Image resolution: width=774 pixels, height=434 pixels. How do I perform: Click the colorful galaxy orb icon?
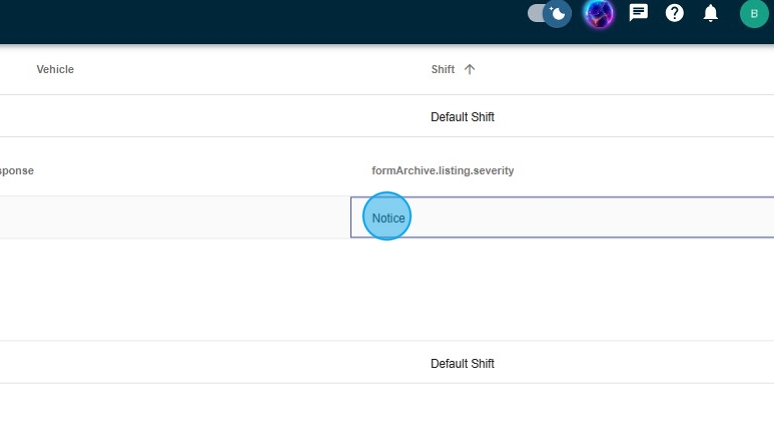tap(598, 14)
